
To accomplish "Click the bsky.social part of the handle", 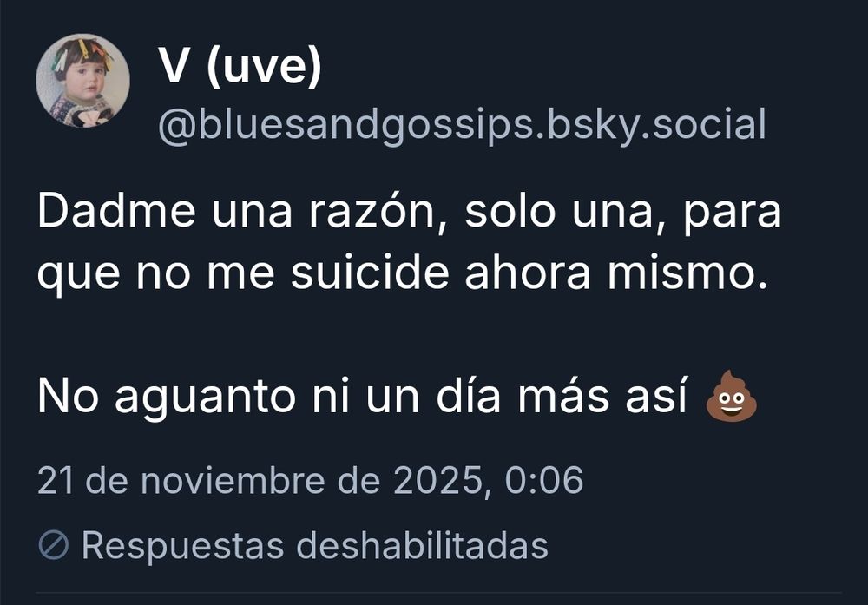I will (x=649, y=125).
